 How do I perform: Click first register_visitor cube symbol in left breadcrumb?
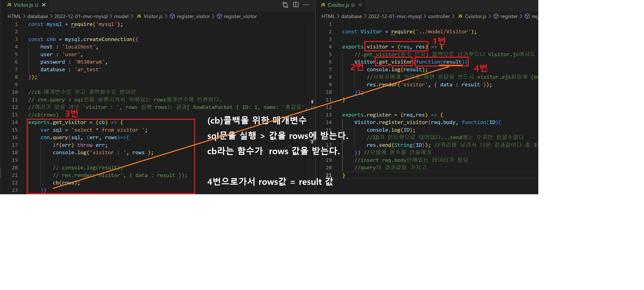[x=172, y=16]
